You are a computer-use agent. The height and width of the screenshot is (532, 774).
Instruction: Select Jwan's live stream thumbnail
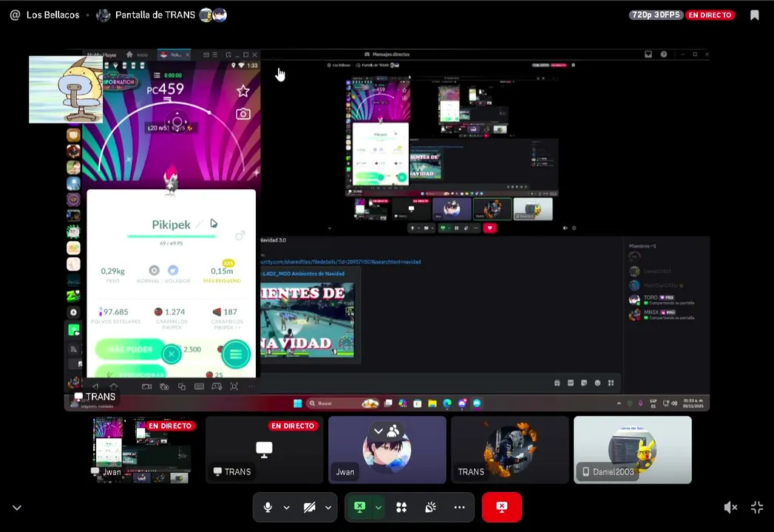pyautogui.click(x=142, y=449)
